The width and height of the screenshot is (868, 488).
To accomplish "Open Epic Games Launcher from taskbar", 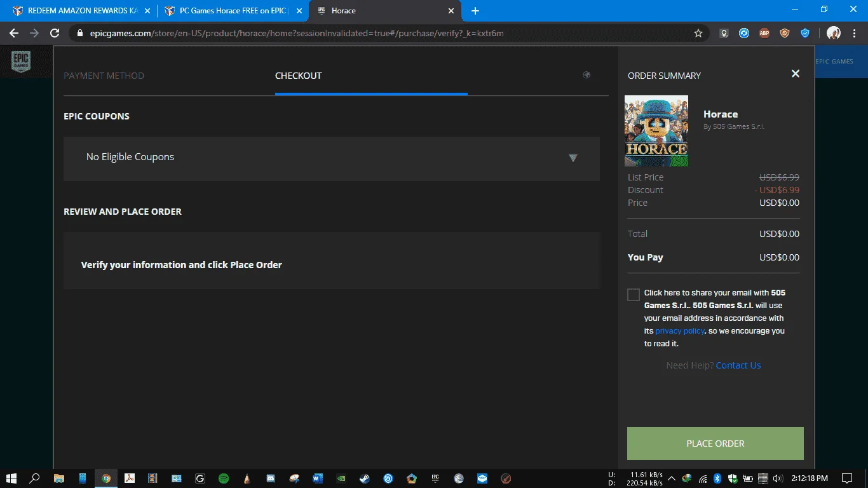I will click(x=435, y=478).
